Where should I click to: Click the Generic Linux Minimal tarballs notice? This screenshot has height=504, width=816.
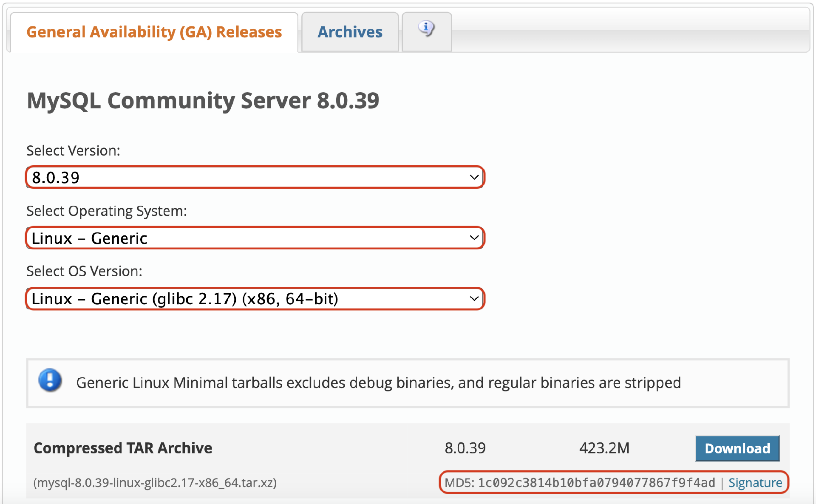coord(378,383)
